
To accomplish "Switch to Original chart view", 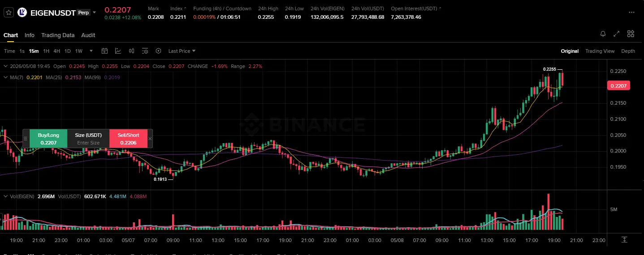I will [x=570, y=51].
